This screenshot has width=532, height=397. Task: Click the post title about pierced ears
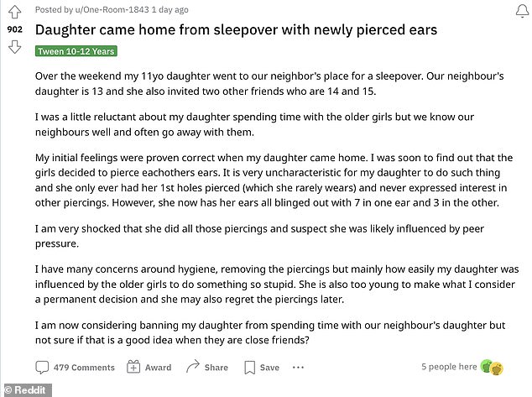pos(236,30)
